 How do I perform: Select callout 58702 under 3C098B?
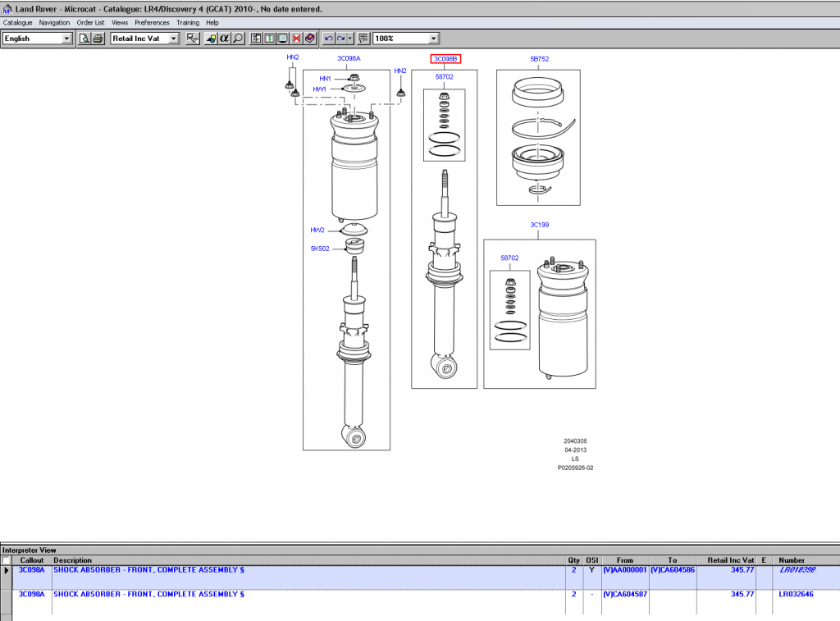pos(444,76)
